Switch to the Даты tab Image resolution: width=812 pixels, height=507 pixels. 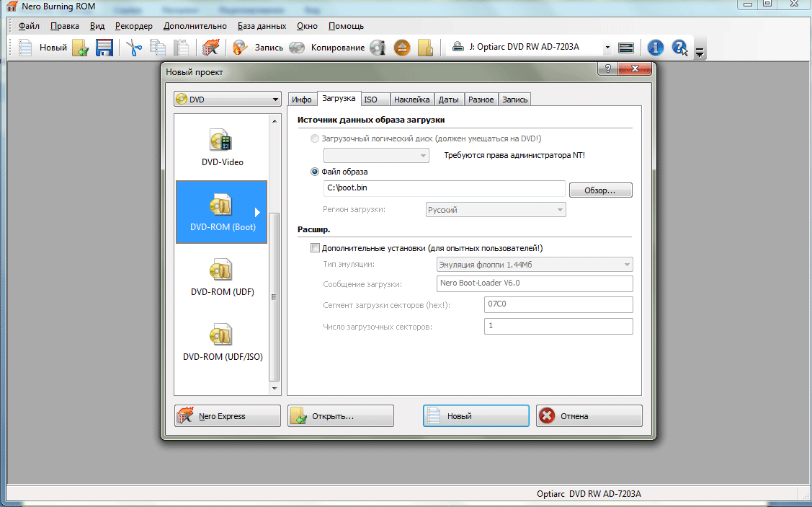[448, 100]
